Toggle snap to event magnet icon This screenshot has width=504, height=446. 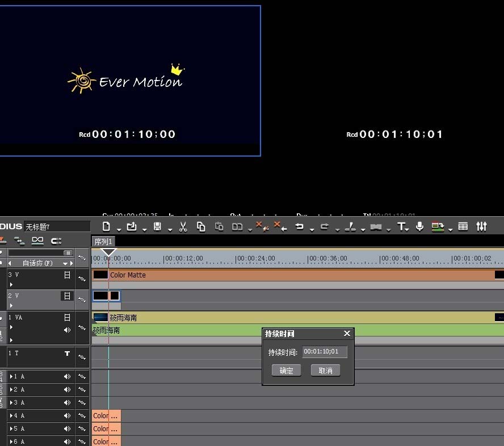coord(56,241)
